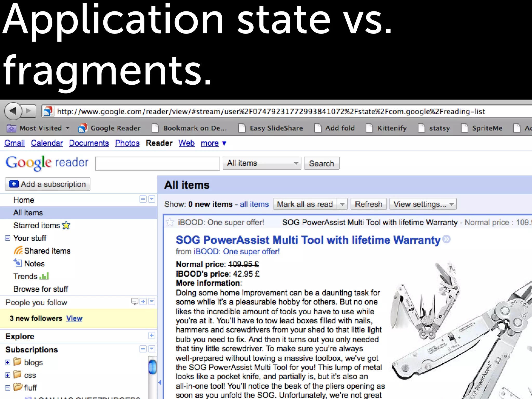Image resolution: width=532 pixels, height=399 pixels.
Task: Open the Easy SlideShare bookmark
Action: (271, 128)
